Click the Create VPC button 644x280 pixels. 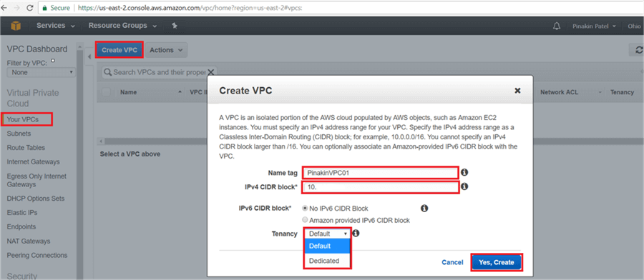pos(119,50)
